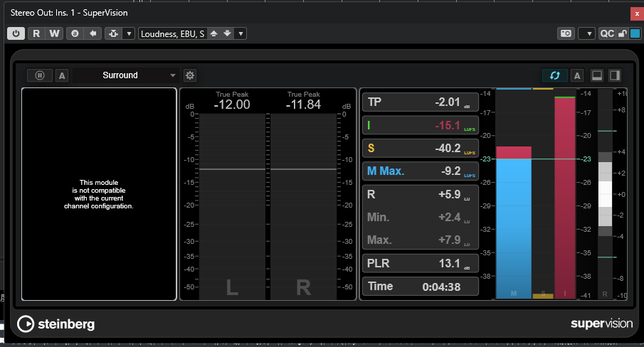
Task: Click the M Max. -9.2 readout
Action: tap(421, 171)
